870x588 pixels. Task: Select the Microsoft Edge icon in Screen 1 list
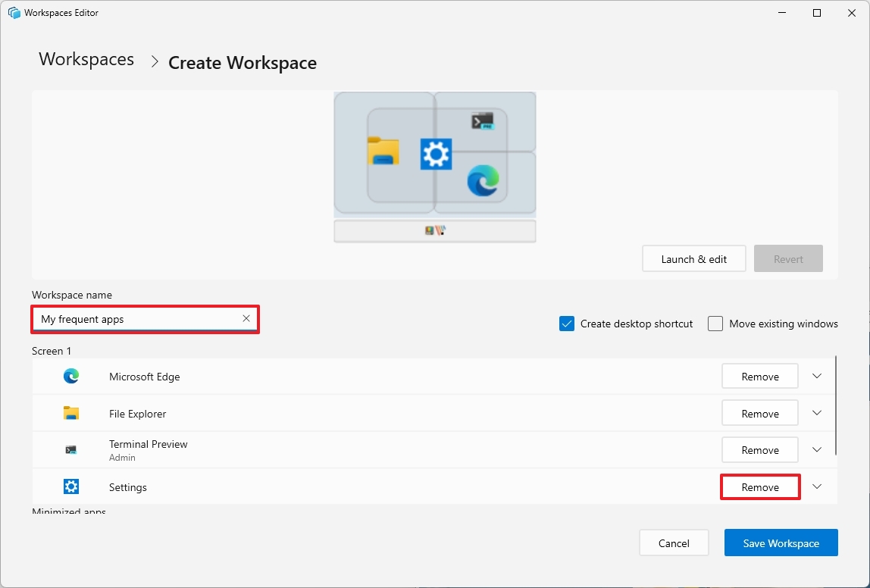[70, 376]
